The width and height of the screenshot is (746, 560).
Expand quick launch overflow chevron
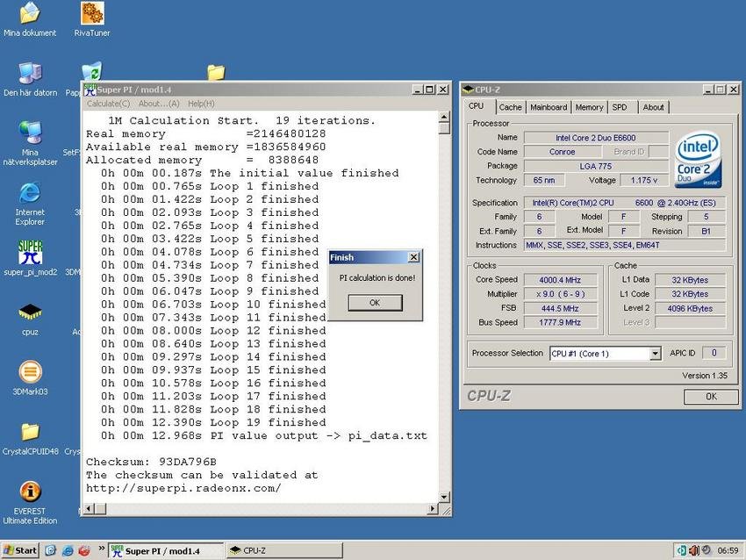101,548
